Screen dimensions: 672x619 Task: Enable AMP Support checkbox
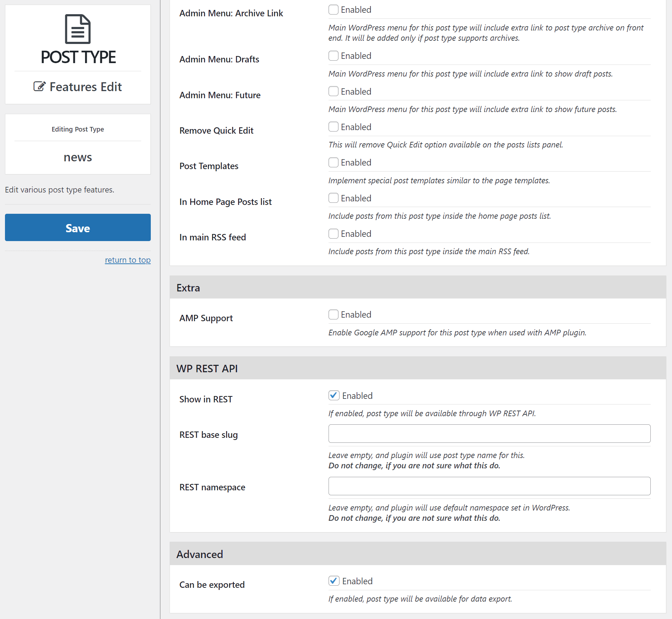point(333,314)
